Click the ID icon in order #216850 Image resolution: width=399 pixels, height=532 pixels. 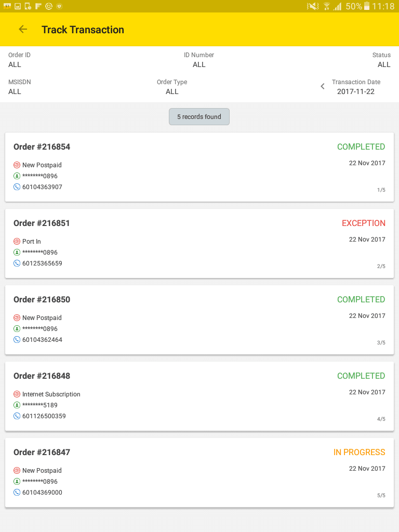click(17, 329)
